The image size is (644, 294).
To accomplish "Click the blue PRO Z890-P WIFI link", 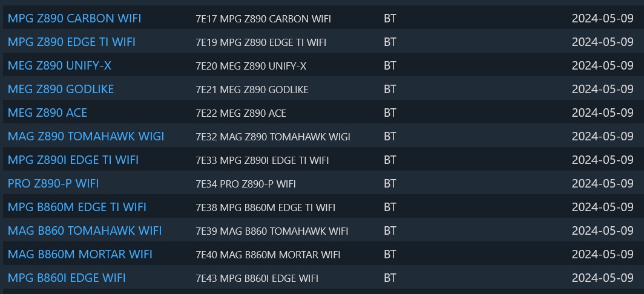I will 53,184.
